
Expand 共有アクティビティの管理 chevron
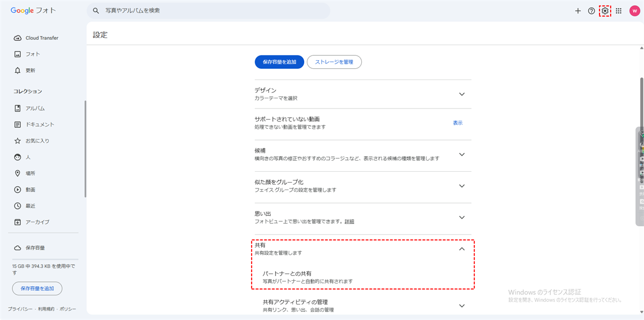pos(462,306)
